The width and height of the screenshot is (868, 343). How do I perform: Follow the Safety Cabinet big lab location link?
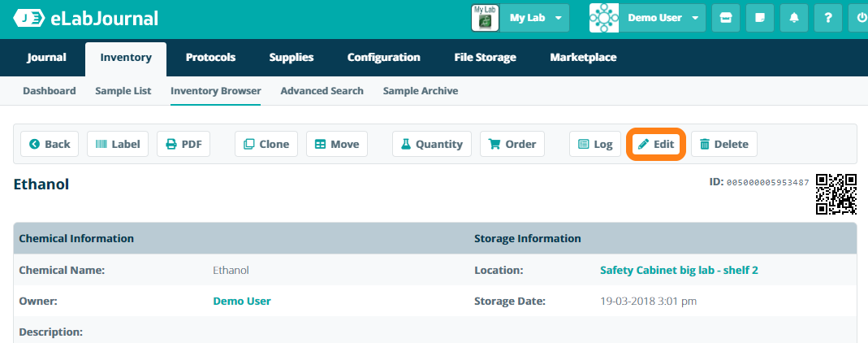tap(679, 270)
